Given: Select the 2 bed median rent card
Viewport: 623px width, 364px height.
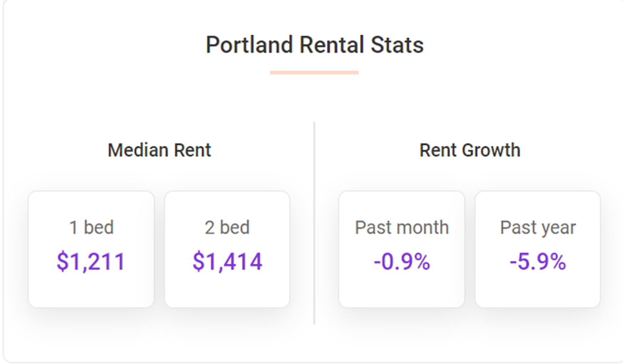Looking at the screenshot, I should [227, 249].
